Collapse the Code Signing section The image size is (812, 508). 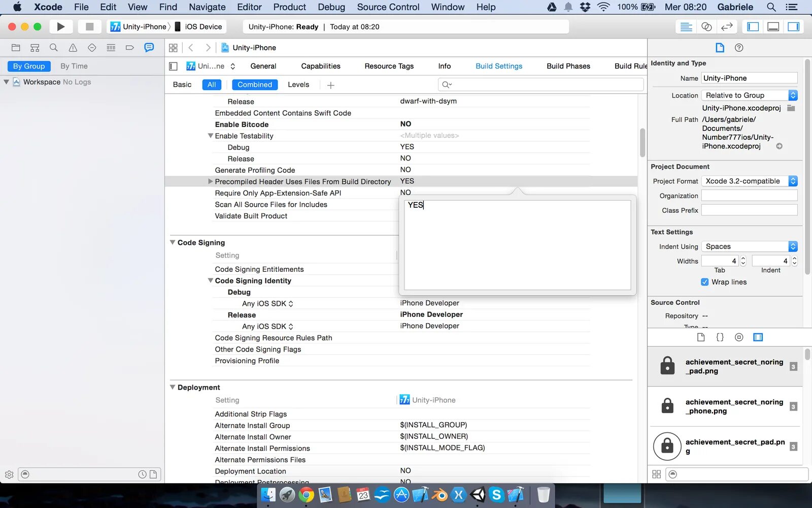(173, 242)
